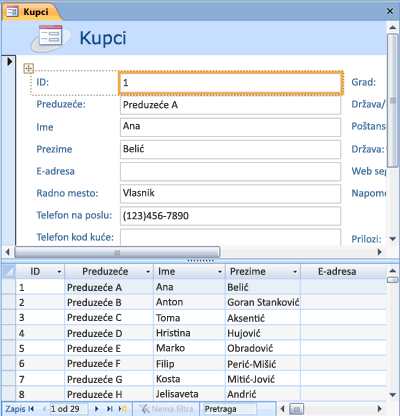Screen dimensions: 400x416
Task: Click the form horizontal scrollbar thumb
Action: point(117,252)
